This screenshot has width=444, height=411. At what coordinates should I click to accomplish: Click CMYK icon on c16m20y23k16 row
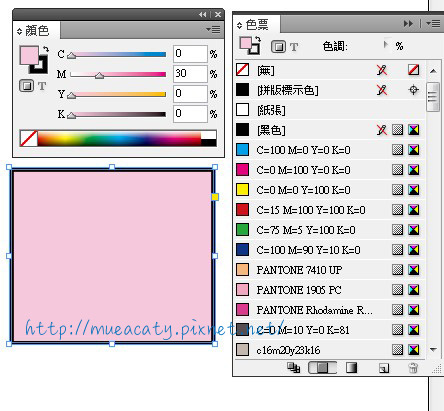pyautogui.click(x=414, y=350)
